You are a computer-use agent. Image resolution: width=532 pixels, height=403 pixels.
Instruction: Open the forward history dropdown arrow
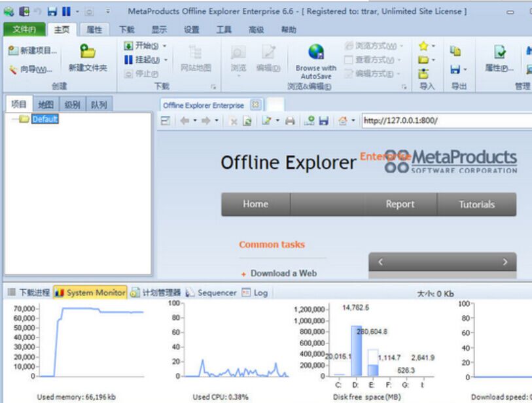(217, 121)
